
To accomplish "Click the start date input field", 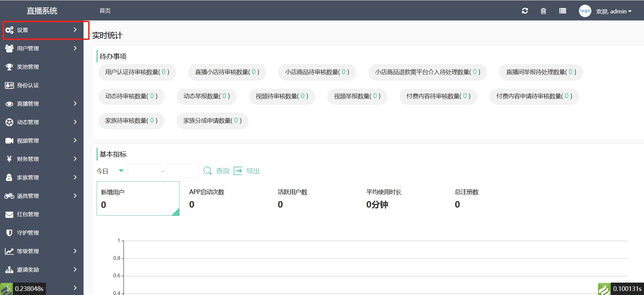I will coord(145,171).
